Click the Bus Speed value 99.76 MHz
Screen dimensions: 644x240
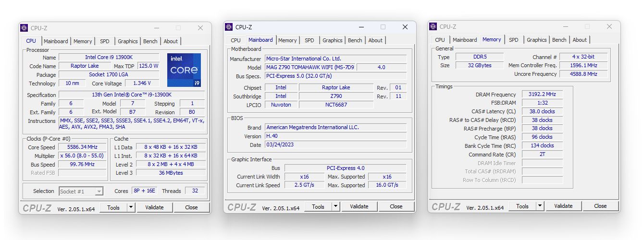(83, 165)
